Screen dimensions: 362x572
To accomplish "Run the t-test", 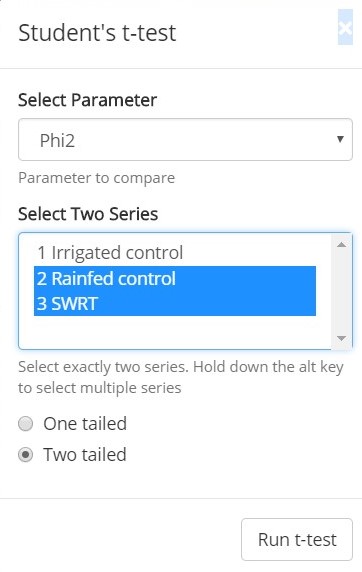I will tap(297, 540).
